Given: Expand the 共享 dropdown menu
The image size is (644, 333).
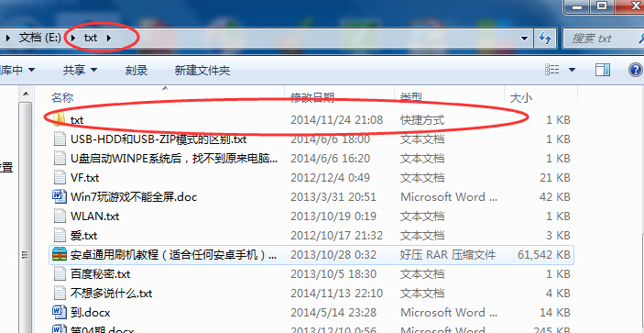Looking at the screenshot, I should click(x=93, y=70).
